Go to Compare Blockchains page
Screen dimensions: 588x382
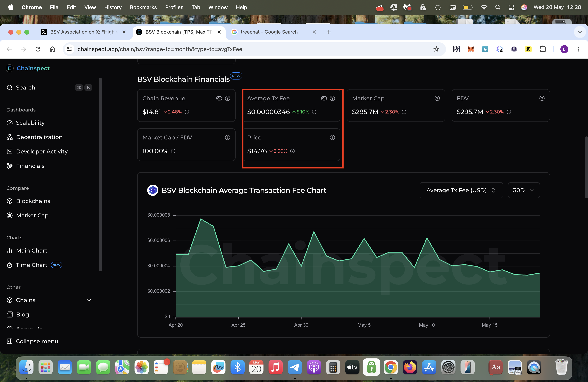point(28,201)
